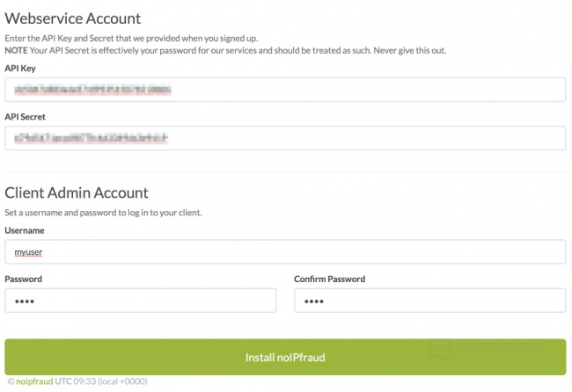
Task: Click the API Key label
Action: [x=21, y=66]
